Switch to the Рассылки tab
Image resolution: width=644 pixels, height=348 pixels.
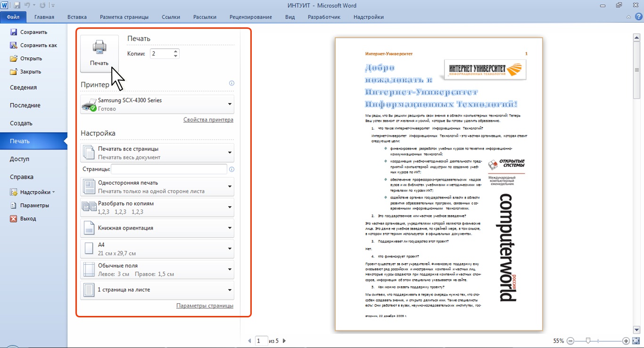click(205, 17)
